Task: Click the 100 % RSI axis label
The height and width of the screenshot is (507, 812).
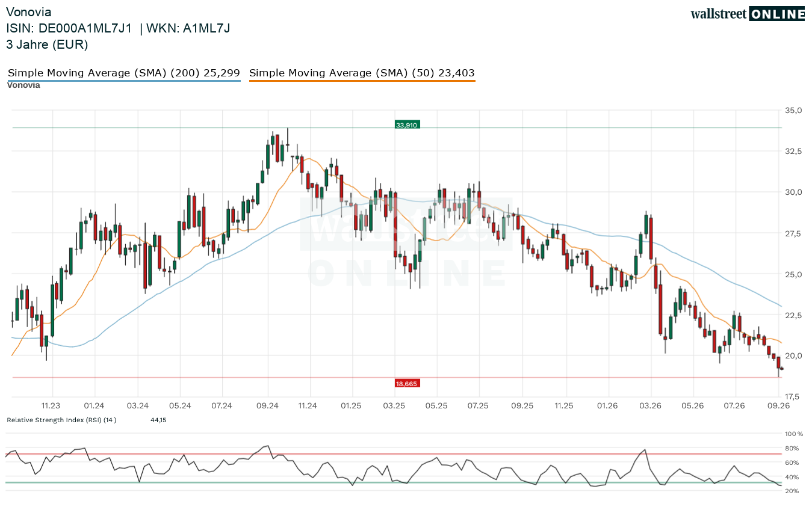Action: tap(795, 434)
